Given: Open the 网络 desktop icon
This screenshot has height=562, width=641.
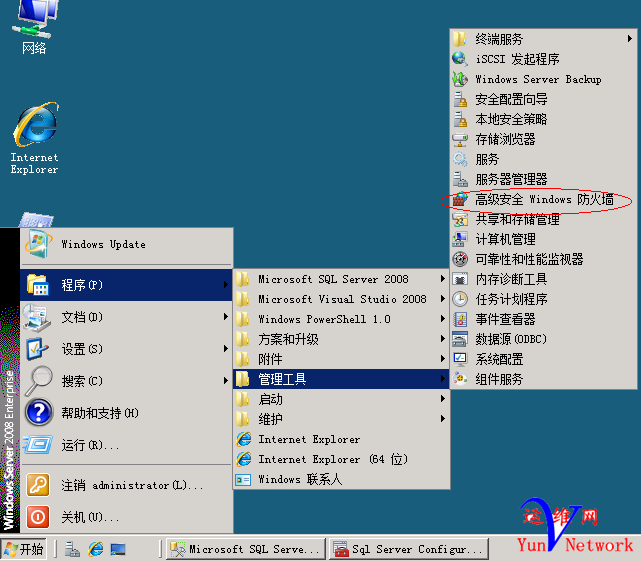Looking at the screenshot, I should [x=35, y=25].
